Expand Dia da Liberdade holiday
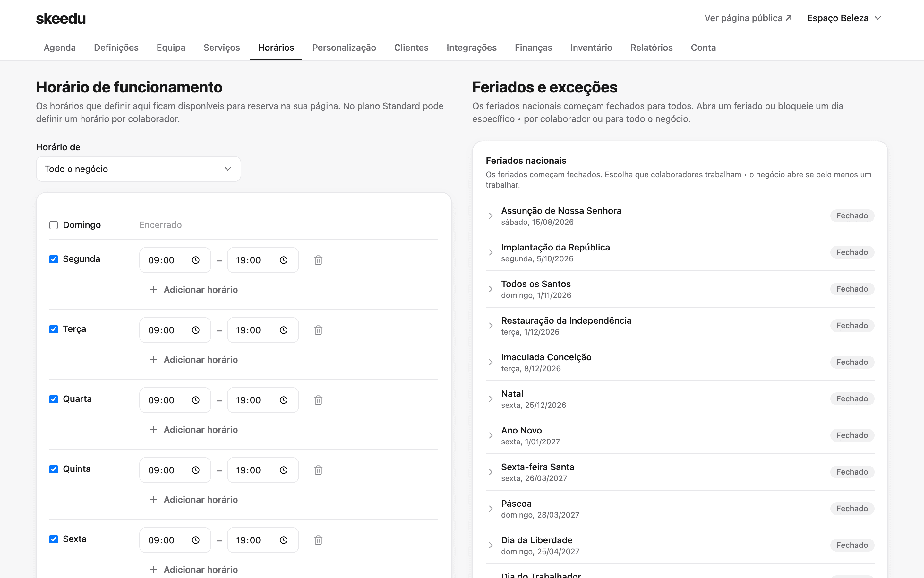The width and height of the screenshot is (924, 578). coord(491,545)
